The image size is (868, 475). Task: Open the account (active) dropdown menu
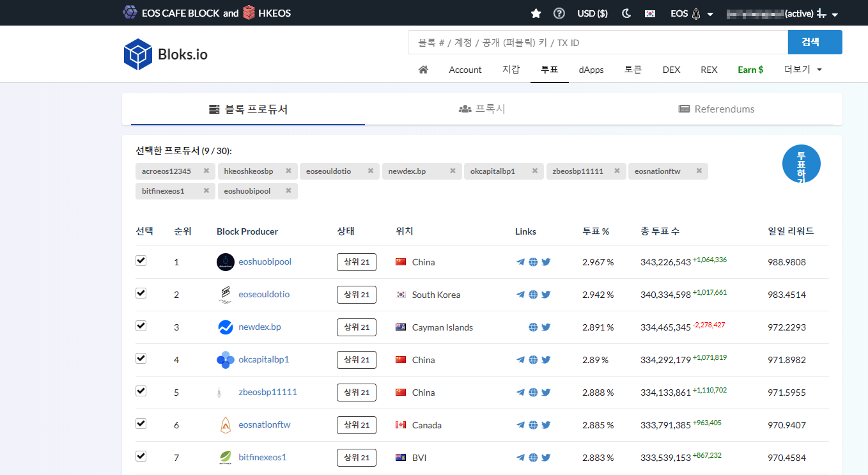pos(782,13)
